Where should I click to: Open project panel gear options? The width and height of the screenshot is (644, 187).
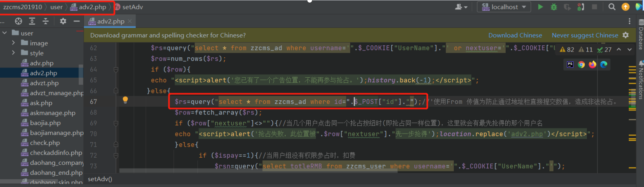point(63,21)
